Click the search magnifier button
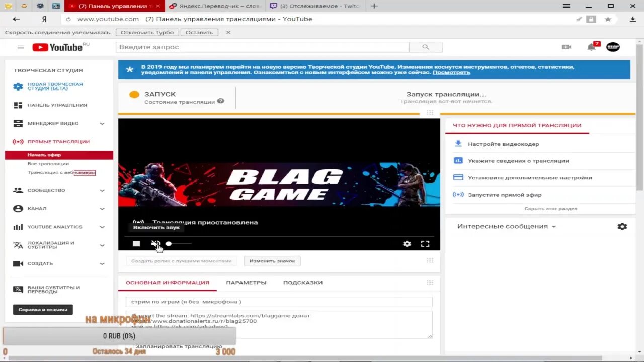 point(426,47)
